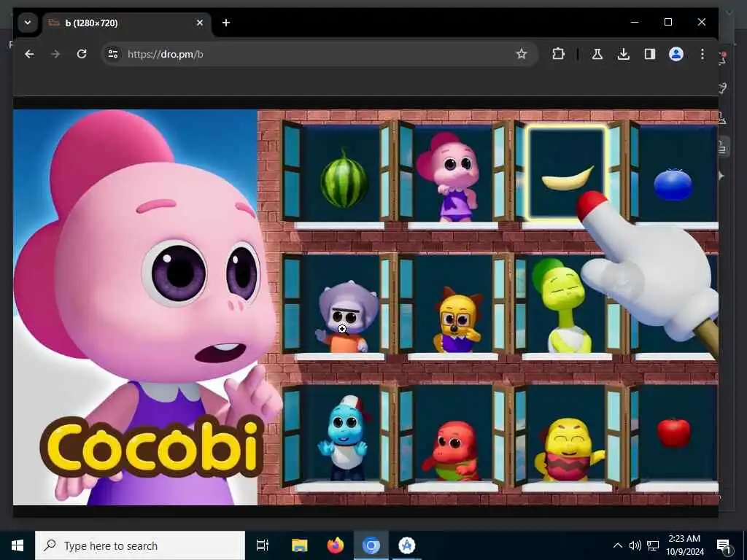Click the small pink dinosaur in window
This screenshot has height=560, width=747.
tap(449, 179)
